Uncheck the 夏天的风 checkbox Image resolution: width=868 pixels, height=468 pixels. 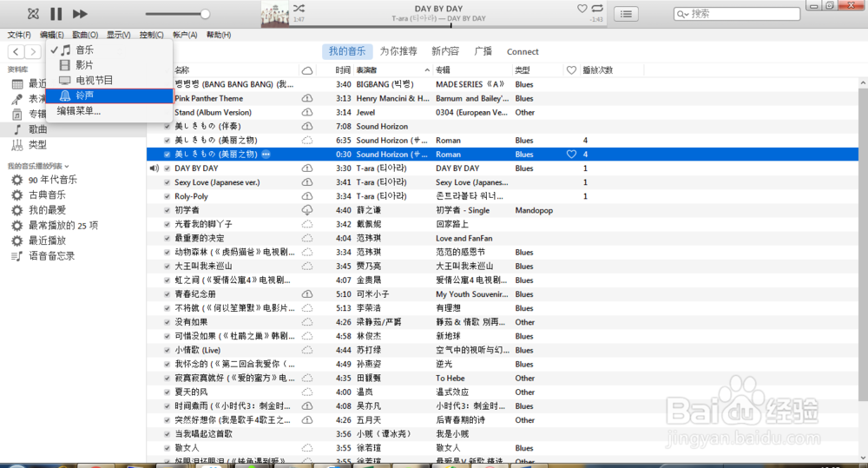click(x=168, y=392)
